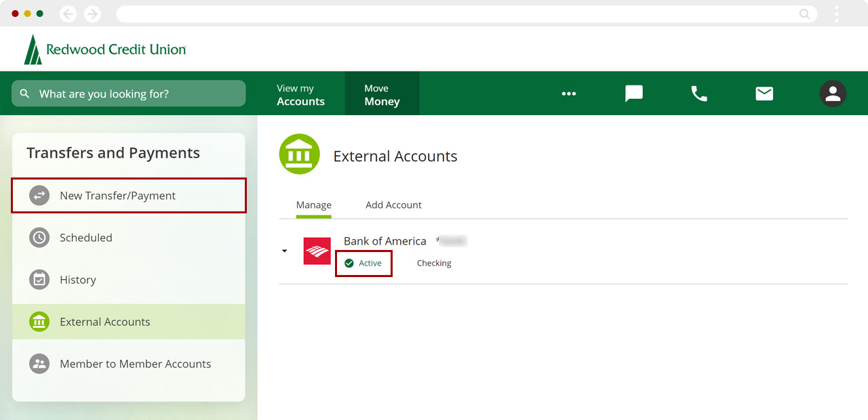This screenshot has height=420, width=868.
Task: Click the Member to Member people icon
Action: [39, 364]
